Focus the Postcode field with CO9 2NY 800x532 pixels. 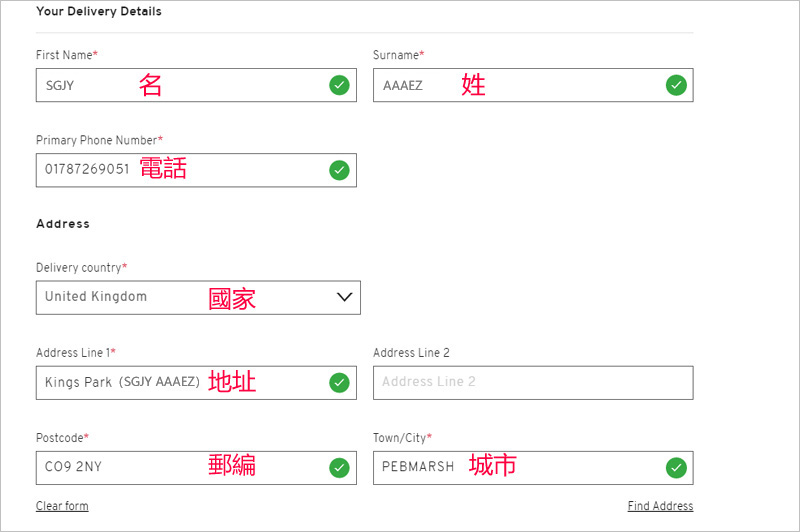click(x=196, y=468)
